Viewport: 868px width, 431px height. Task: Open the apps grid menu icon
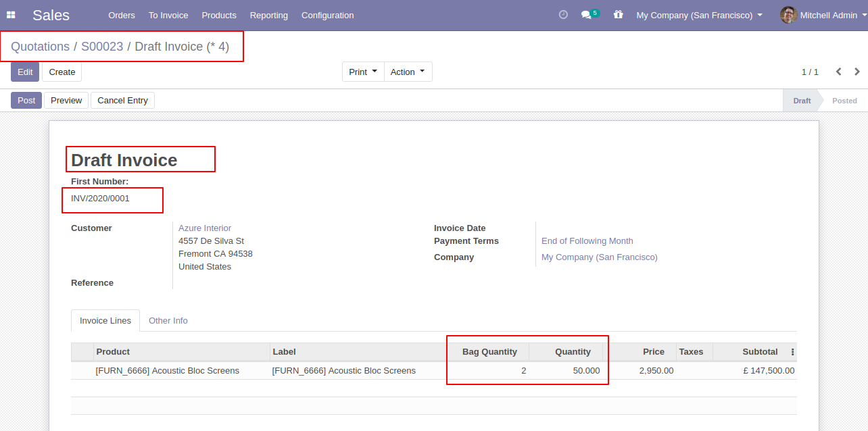coord(11,15)
